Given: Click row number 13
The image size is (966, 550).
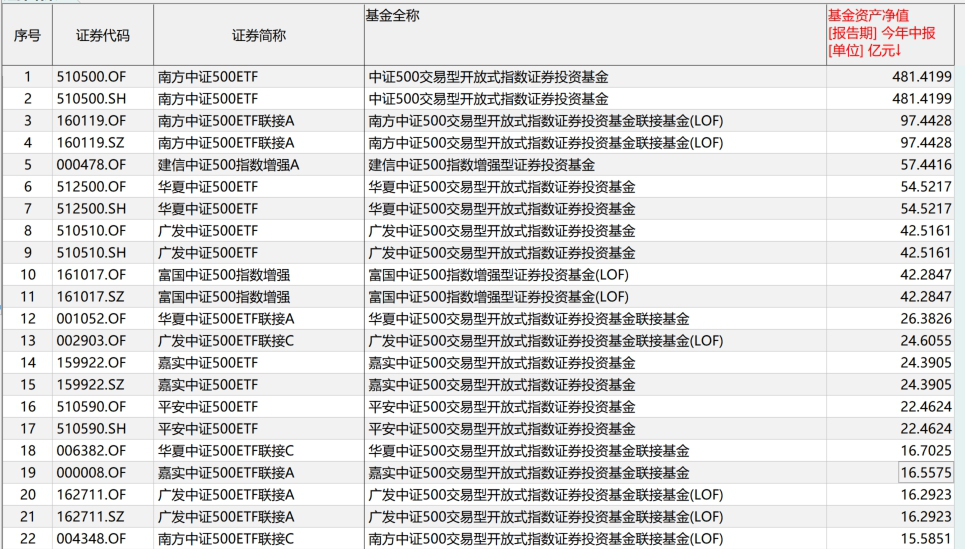Looking at the screenshot, I should point(27,341).
